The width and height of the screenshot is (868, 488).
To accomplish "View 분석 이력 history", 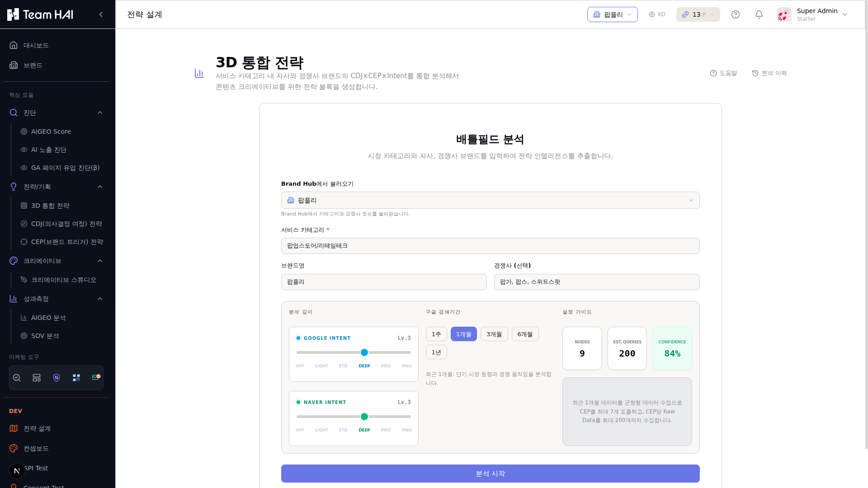I will 769,73.
